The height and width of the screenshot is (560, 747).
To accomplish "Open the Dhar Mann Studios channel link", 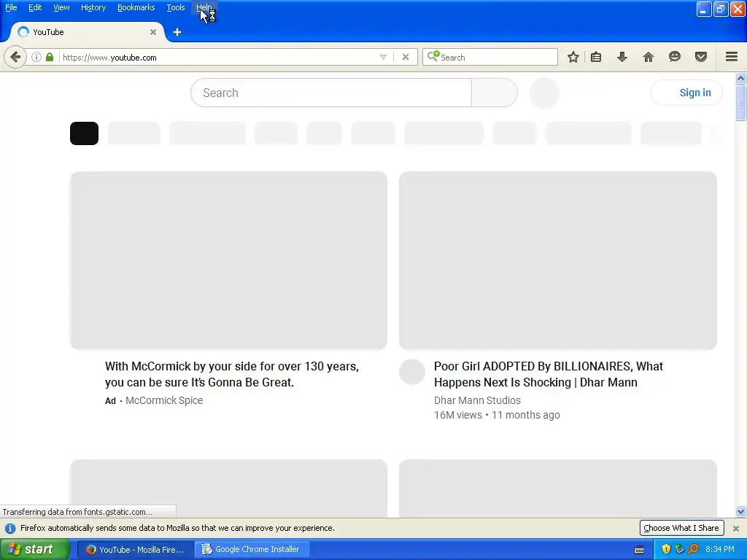I will pos(477,400).
